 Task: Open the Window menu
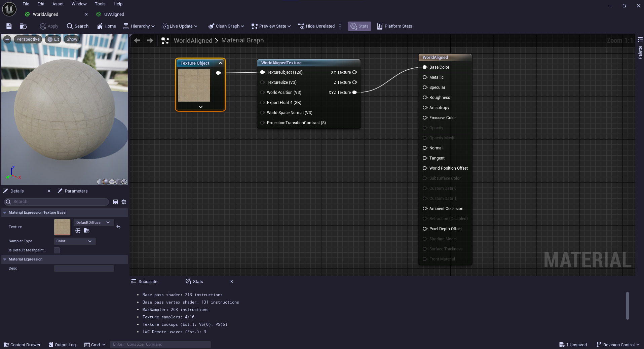point(79,4)
